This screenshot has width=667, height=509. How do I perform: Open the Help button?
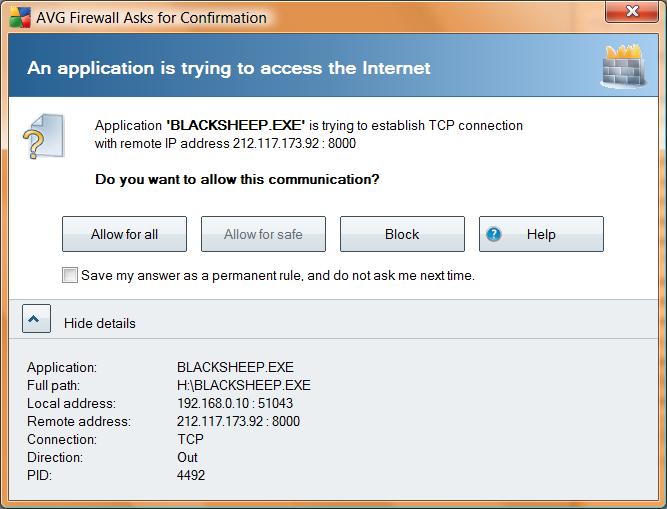(541, 234)
